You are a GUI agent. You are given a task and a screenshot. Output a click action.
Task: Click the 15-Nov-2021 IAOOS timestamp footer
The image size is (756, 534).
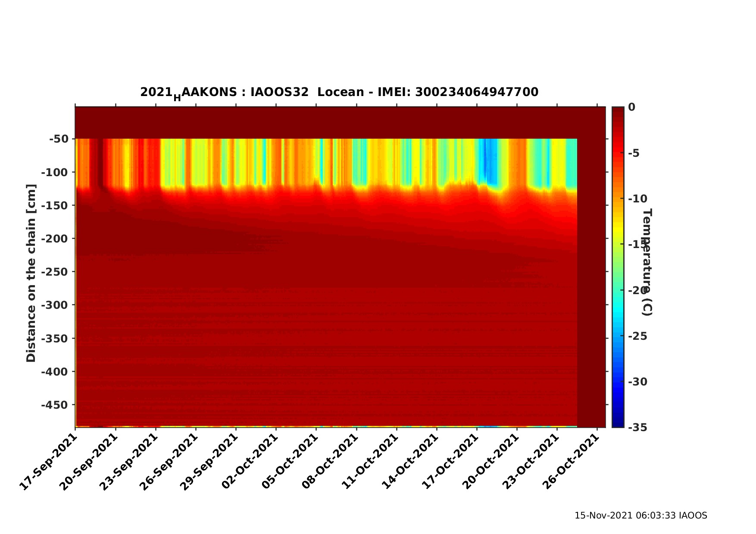[640, 515]
